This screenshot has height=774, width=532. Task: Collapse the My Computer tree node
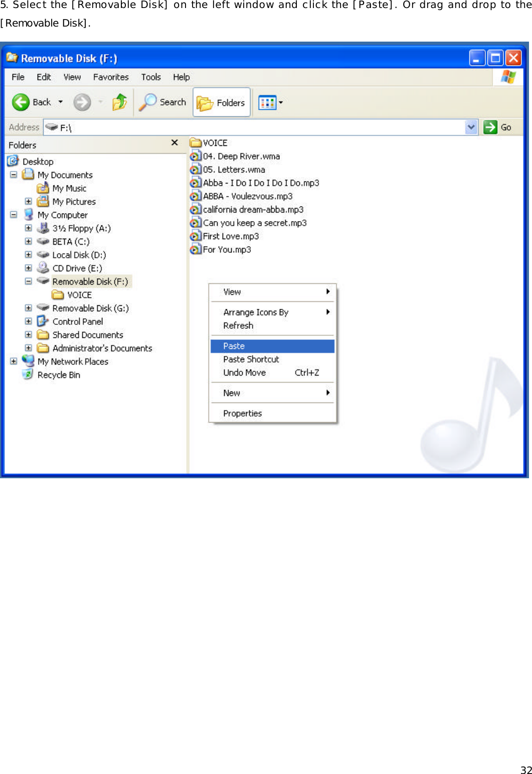click(14, 215)
